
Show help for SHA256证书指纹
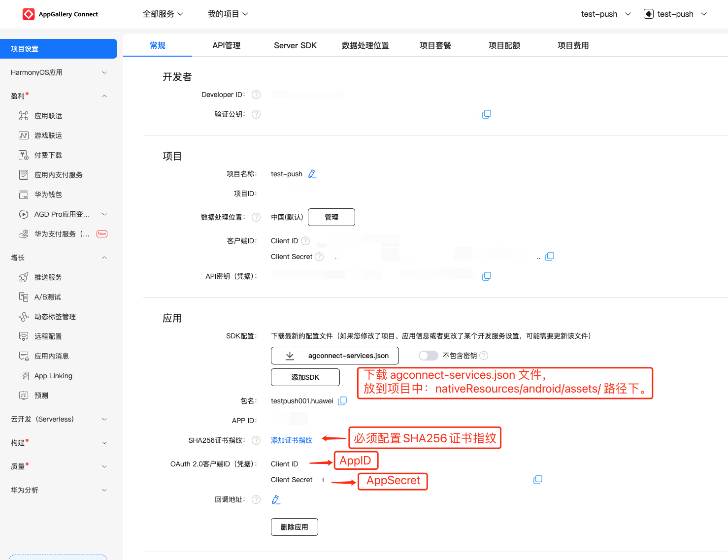point(256,440)
